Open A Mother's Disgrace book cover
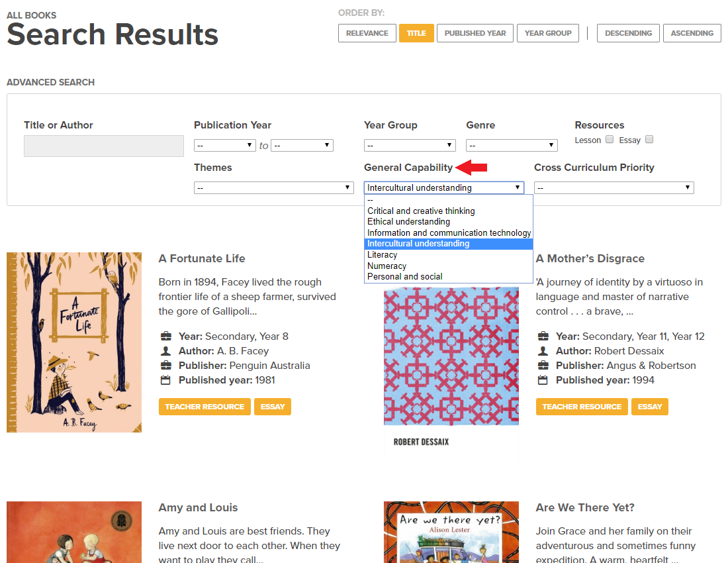The width and height of the screenshot is (728, 563). pos(451,373)
